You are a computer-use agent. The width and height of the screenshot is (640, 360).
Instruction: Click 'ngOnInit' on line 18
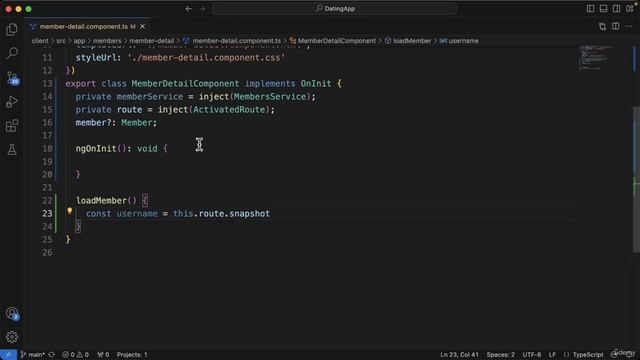pos(96,149)
